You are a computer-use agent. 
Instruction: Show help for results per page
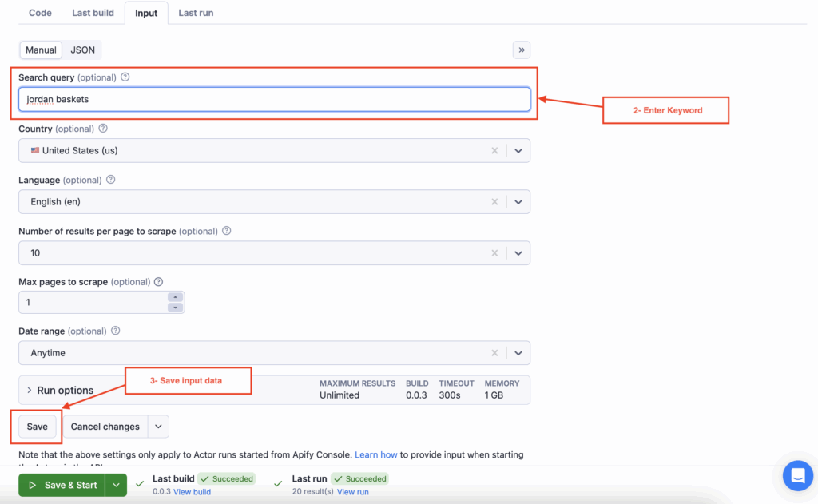pyautogui.click(x=226, y=231)
